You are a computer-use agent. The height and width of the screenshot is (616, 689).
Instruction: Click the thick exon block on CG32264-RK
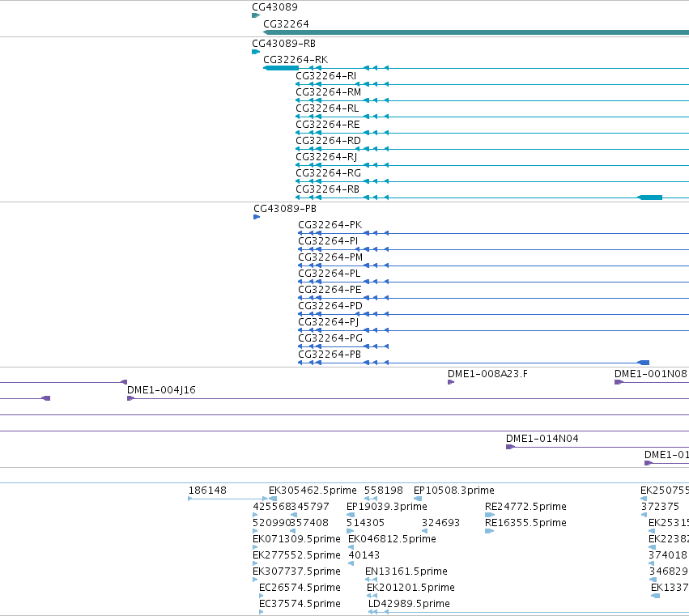coord(281,68)
